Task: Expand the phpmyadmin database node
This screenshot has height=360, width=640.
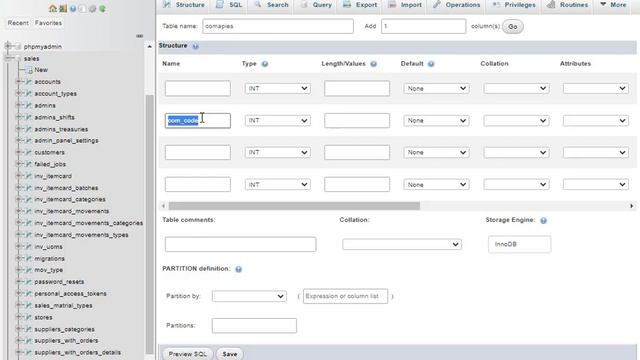Action: point(8,46)
